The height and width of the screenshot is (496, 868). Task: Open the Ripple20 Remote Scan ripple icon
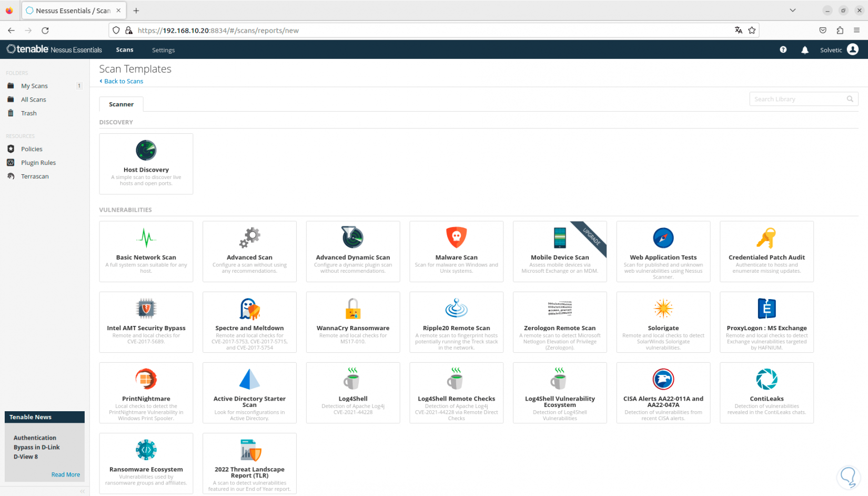coord(457,309)
